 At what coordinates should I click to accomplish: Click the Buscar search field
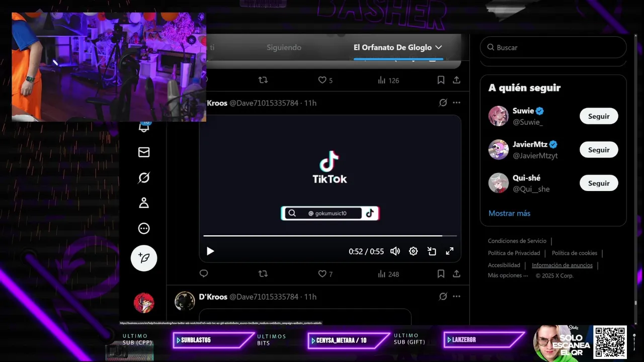pos(553,47)
